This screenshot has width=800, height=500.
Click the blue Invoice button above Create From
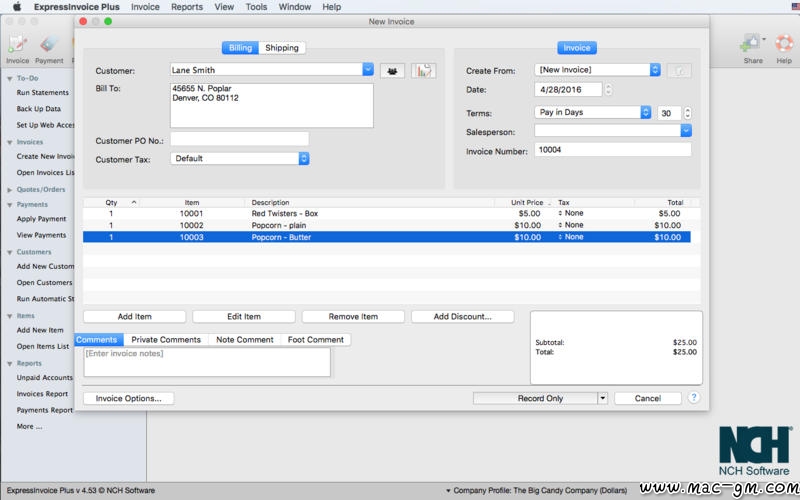[x=577, y=47]
